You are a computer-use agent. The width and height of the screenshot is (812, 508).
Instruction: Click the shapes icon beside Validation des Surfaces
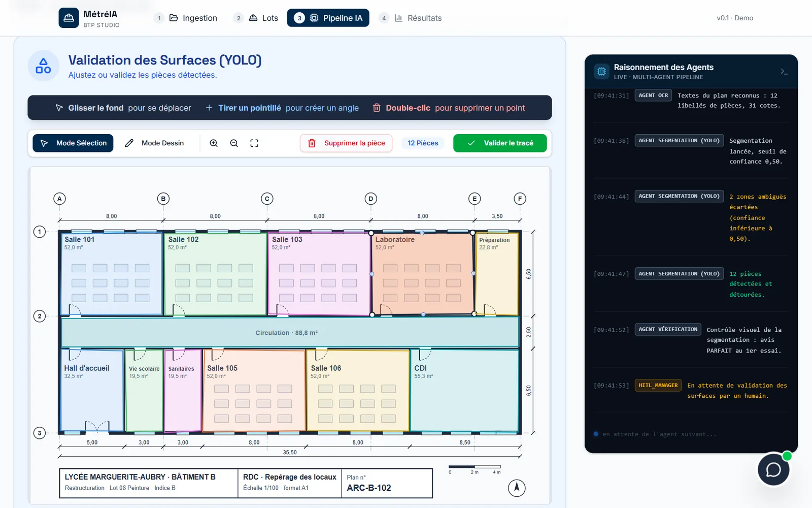point(43,66)
